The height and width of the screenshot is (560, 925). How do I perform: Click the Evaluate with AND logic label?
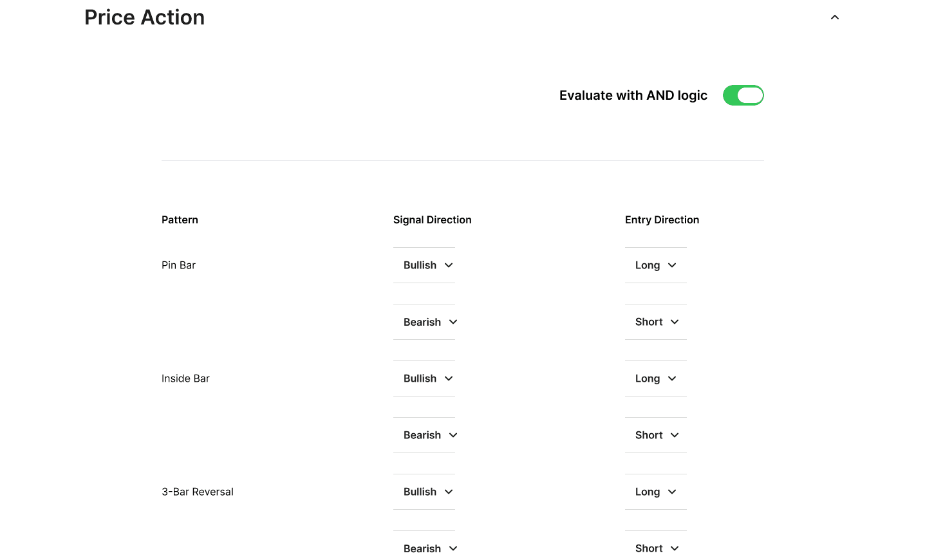[x=633, y=95]
